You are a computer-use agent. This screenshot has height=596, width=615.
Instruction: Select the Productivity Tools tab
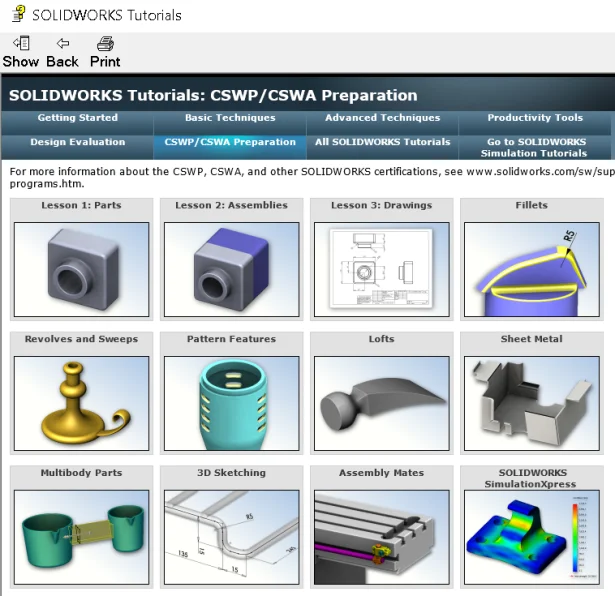535,118
